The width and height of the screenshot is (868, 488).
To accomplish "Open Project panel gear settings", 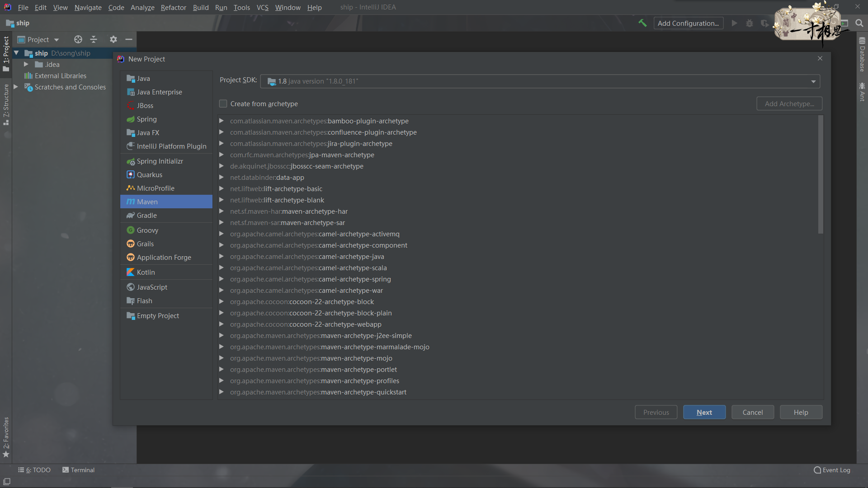I will [113, 40].
